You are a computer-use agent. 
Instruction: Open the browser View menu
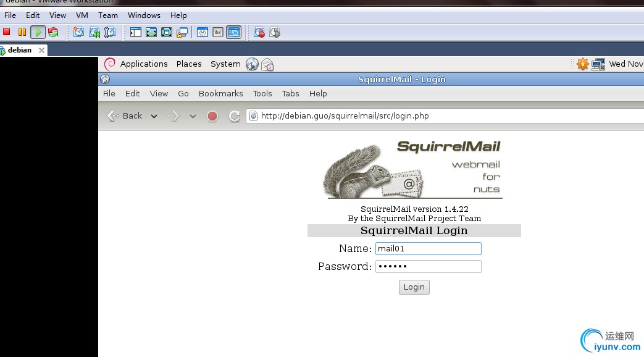159,94
